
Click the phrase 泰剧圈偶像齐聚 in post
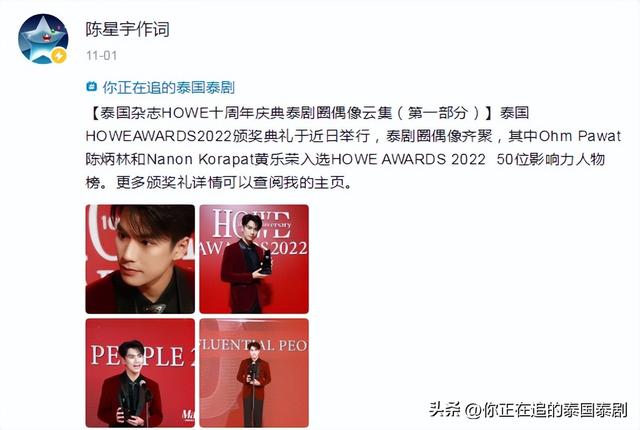click(439, 136)
